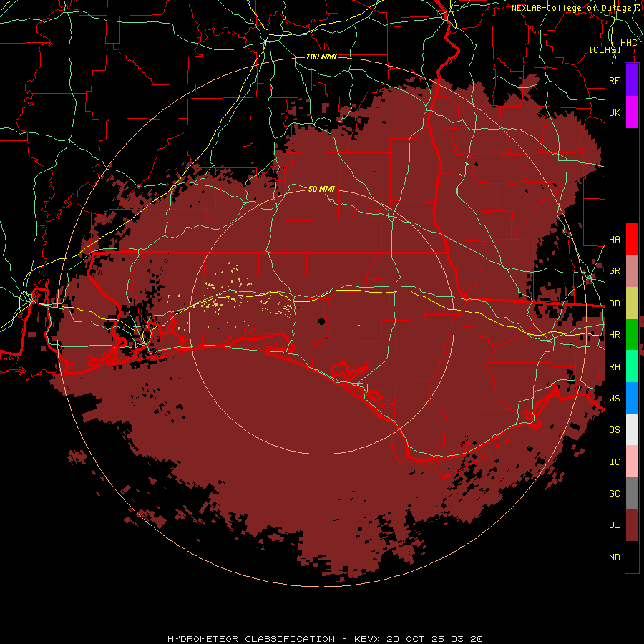Screen dimensions: 644x644
Task: Click the GC legend label
Action: pyautogui.click(x=615, y=494)
